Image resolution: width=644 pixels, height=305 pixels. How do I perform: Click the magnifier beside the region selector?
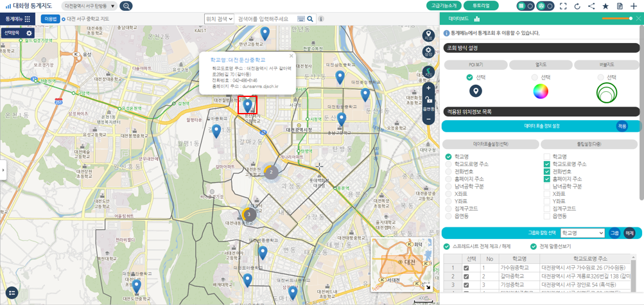(126, 6)
